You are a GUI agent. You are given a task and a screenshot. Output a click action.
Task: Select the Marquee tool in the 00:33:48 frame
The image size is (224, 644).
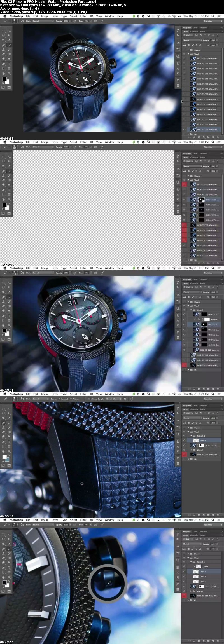pyautogui.click(x=4, y=409)
